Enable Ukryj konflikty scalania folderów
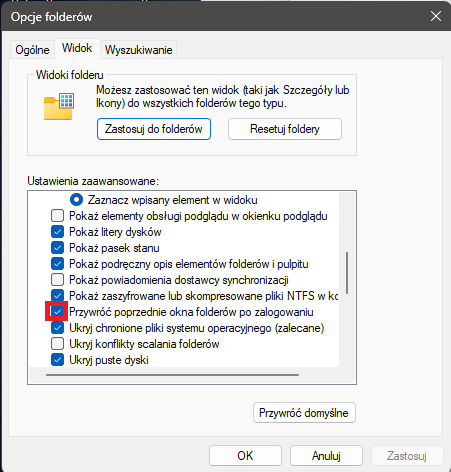This screenshot has width=451, height=472. [57, 344]
